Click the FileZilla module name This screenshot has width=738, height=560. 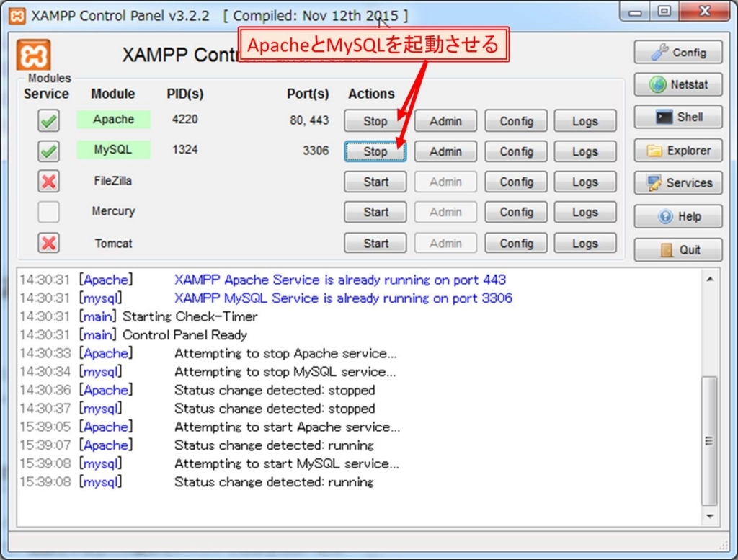(113, 181)
